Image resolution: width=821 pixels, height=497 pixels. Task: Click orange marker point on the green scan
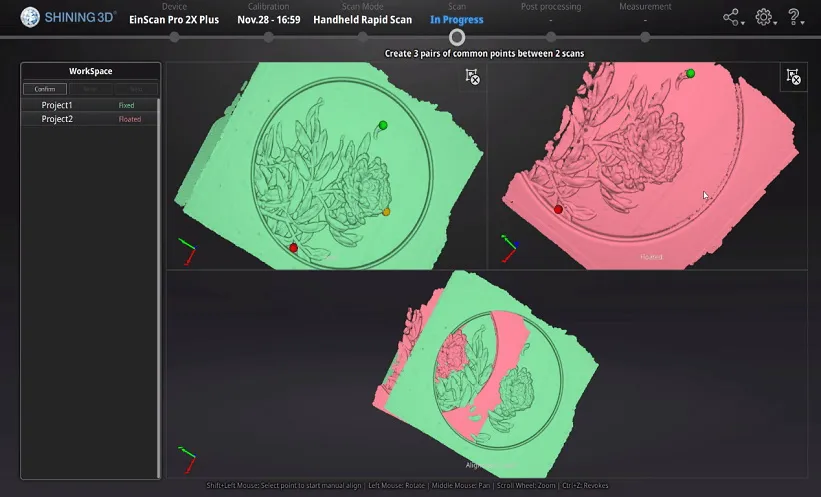pos(386,212)
